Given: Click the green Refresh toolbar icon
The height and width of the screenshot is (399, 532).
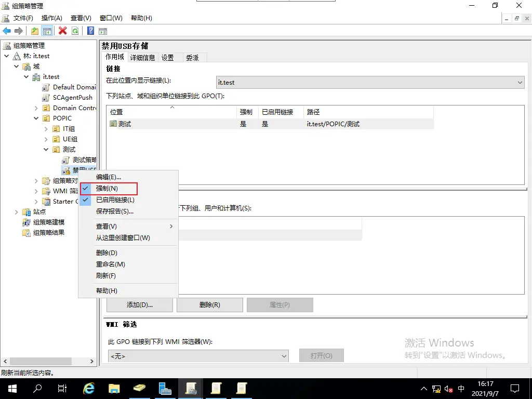Looking at the screenshot, I should point(75,31).
